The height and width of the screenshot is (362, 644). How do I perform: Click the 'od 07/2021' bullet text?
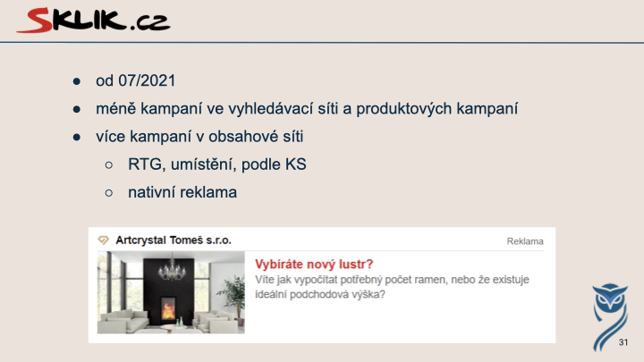tap(136, 80)
